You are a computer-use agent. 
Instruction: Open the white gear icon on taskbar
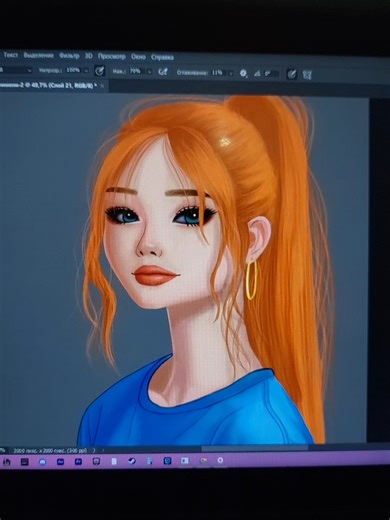(220, 460)
